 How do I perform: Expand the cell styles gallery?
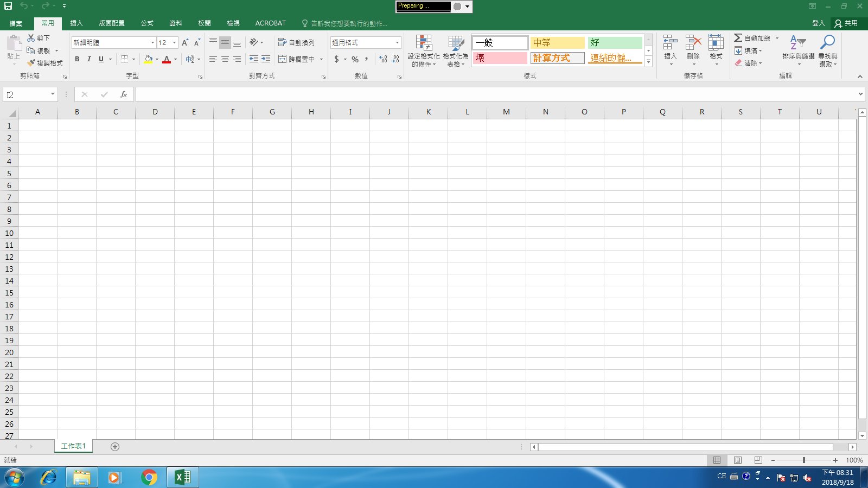(649, 61)
